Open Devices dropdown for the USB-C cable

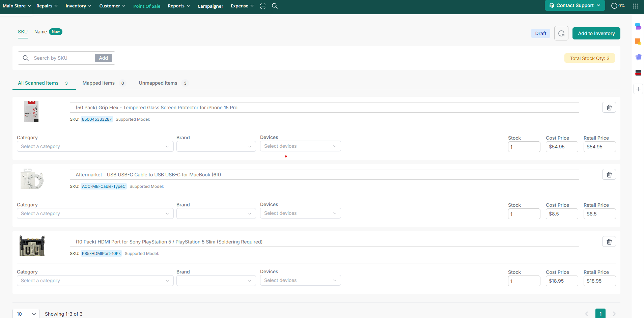(300, 213)
